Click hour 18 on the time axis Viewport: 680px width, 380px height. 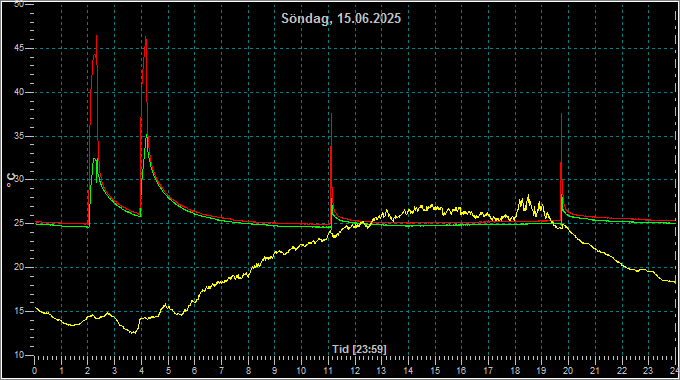click(515, 371)
